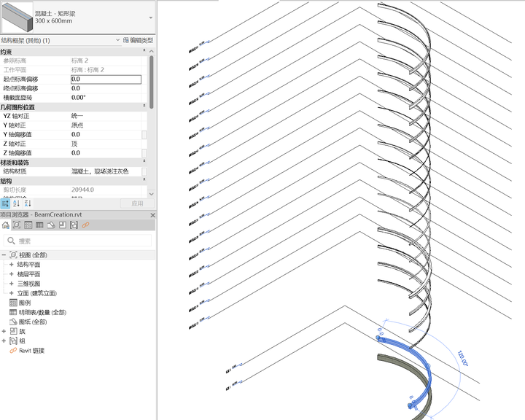The image size is (525, 420).
Task: Click the sheets filter icon in project browser toolbar
Action: tap(51, 225)
